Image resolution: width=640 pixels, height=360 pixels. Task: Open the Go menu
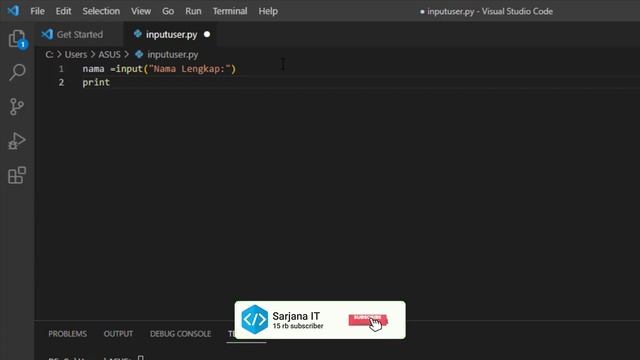point(168,11)
